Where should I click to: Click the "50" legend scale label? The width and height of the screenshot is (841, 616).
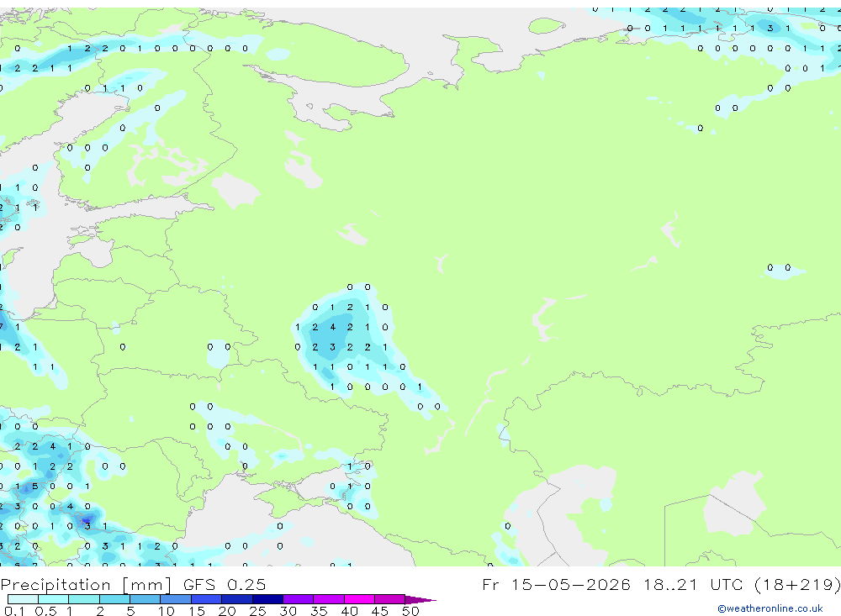(x=410, y=611)
